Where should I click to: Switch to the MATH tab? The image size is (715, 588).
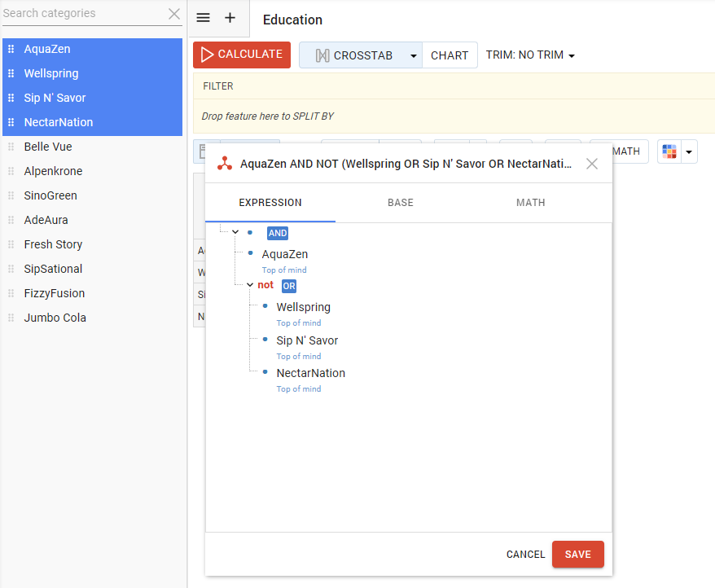point(530,203)
